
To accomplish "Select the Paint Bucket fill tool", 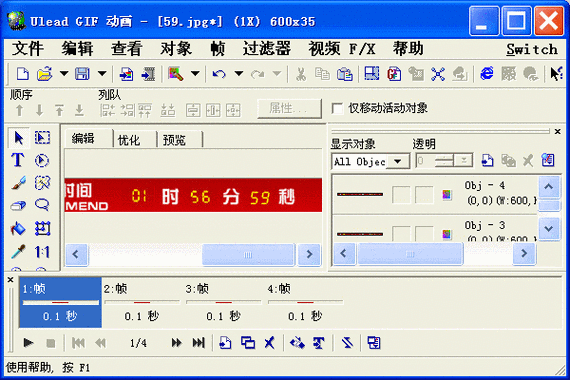I will tap(18, 229).
